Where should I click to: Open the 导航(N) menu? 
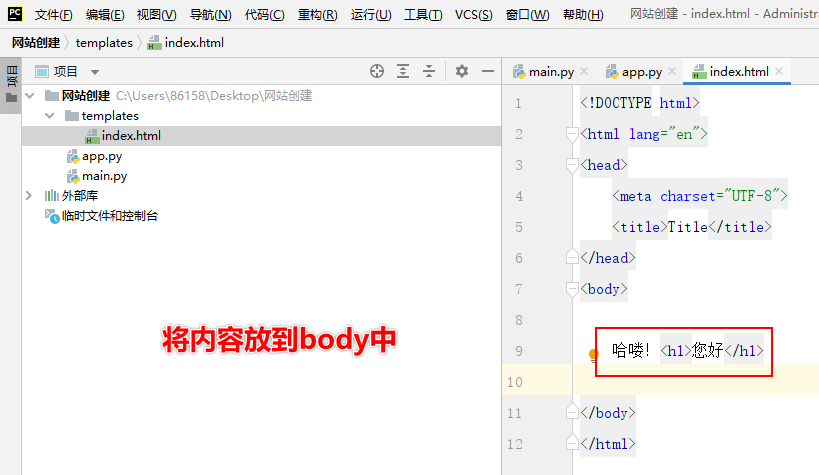(210, 15)
